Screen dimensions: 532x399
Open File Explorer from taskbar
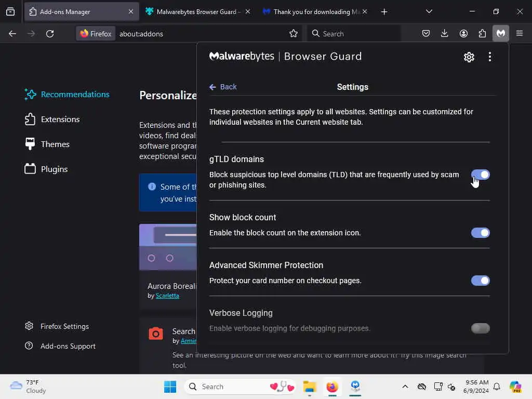(x=310, y=387)
